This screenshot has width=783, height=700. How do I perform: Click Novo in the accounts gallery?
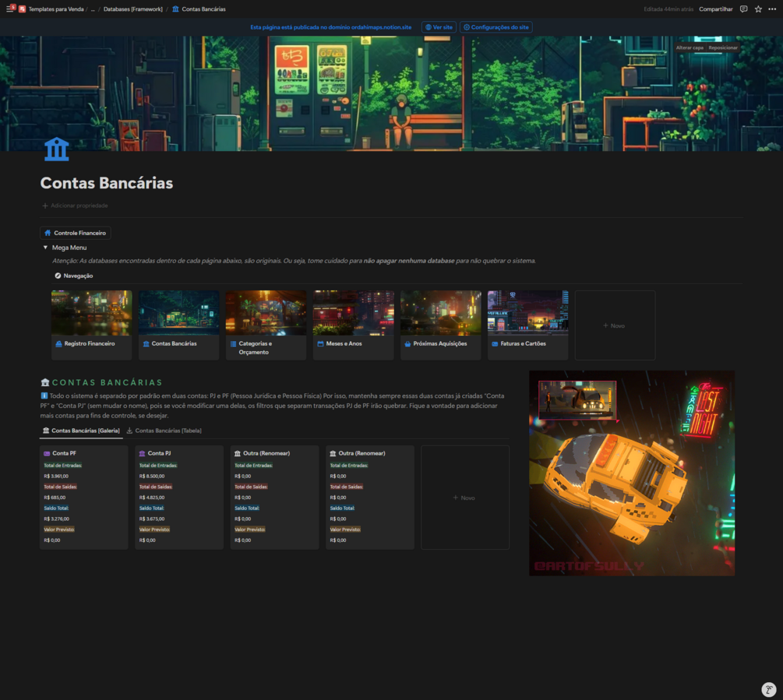point(465,498)
